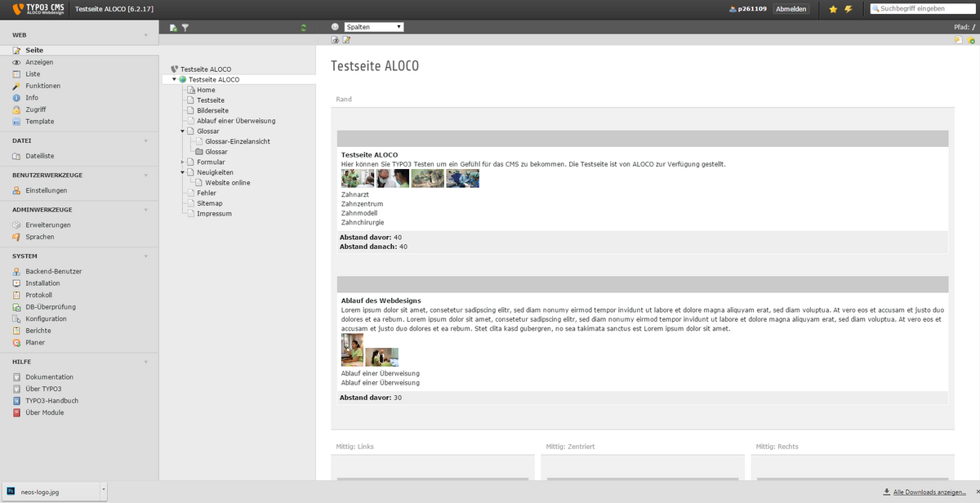Click the new page creation icon
The width and height of the screenshot is (980, 503).
coord(173,27)
